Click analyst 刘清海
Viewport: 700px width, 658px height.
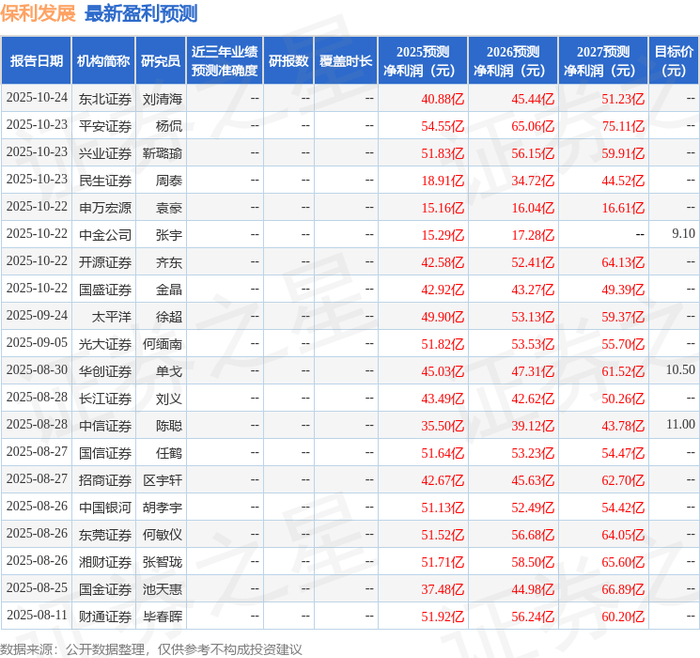coord(162,99)
